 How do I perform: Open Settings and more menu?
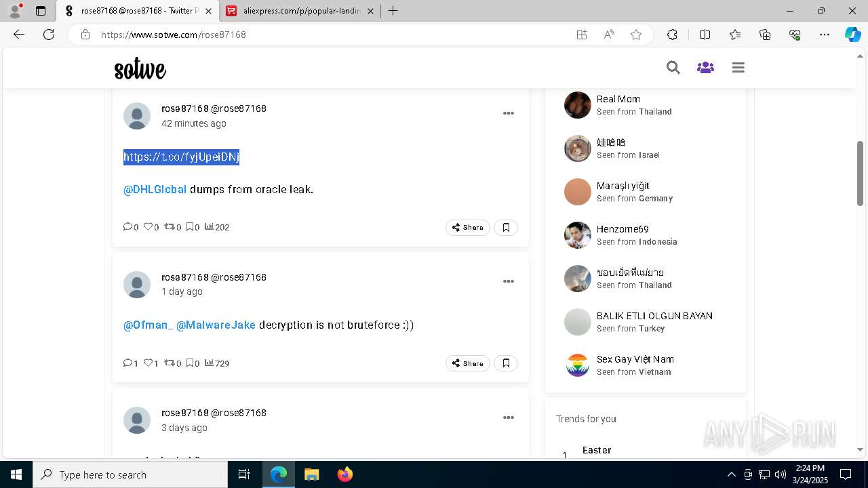click(825, 35)
